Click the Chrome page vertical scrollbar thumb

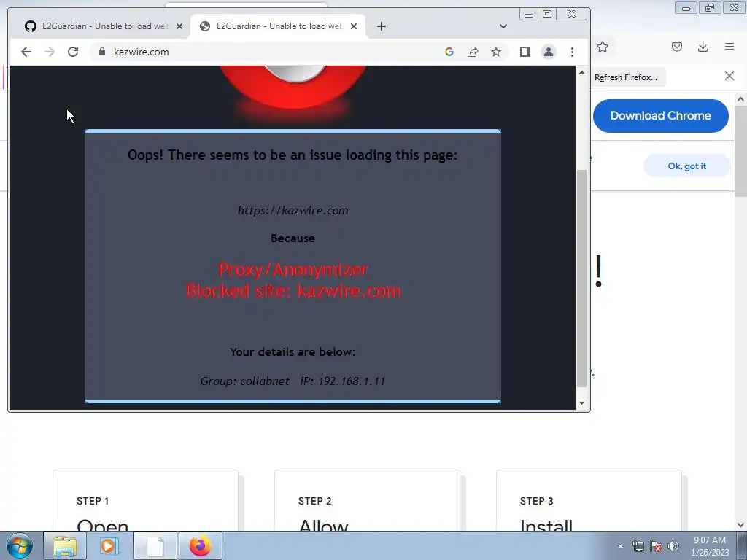point(581,279)
